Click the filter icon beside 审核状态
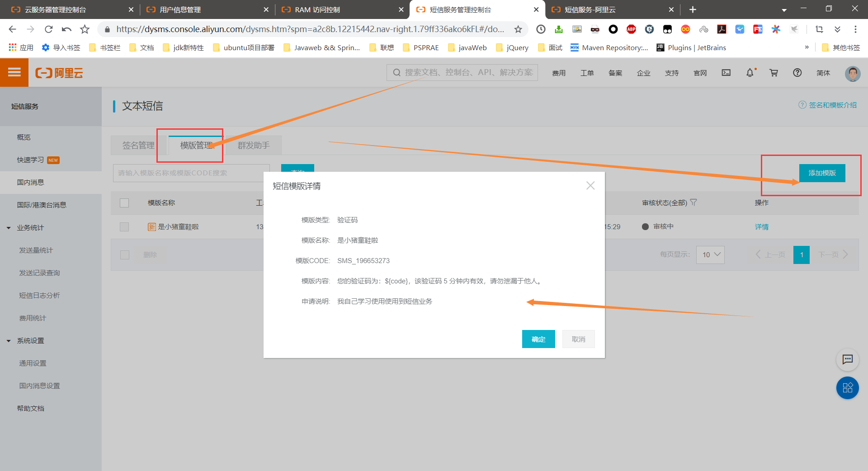This screenshot has height=471, width=868. click(693, 203)
